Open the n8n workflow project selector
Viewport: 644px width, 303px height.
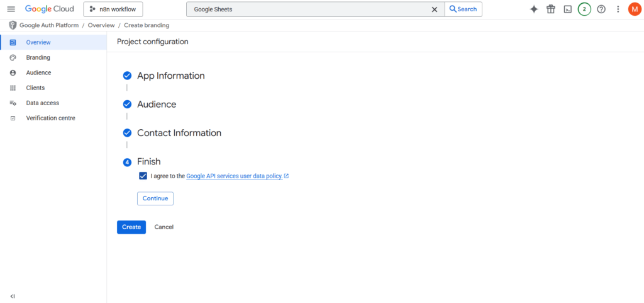click(x=113, y=9)
